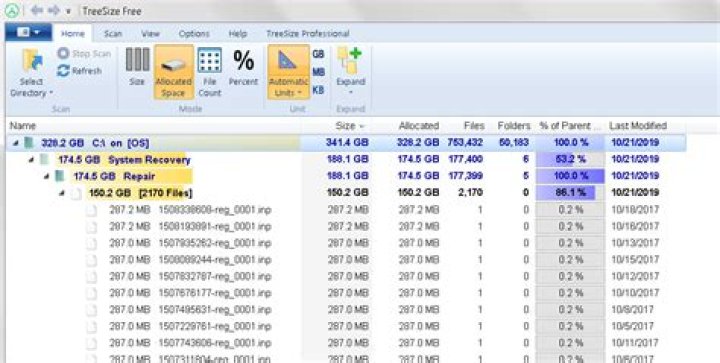Click the Repair folder icon

(60, 176)
